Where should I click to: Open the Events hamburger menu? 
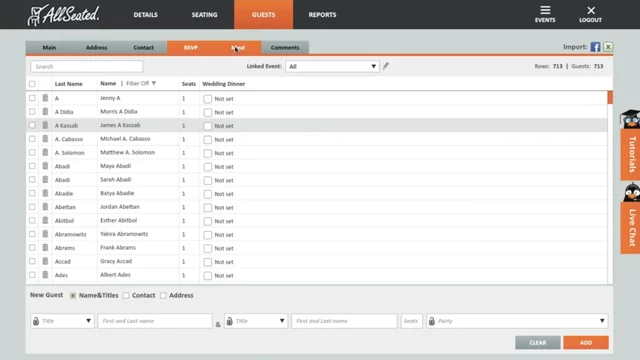point(545,14)
